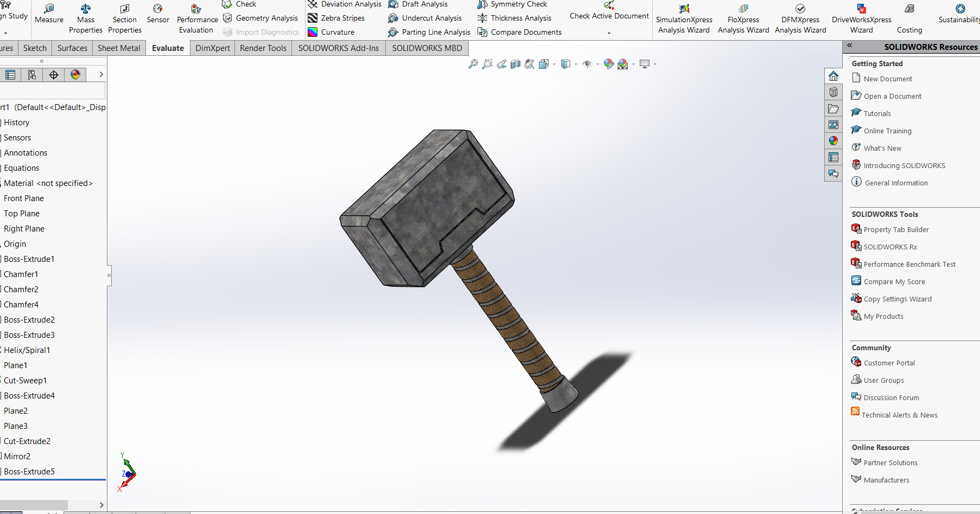Open View Orientation dropdown arrow

554,65
